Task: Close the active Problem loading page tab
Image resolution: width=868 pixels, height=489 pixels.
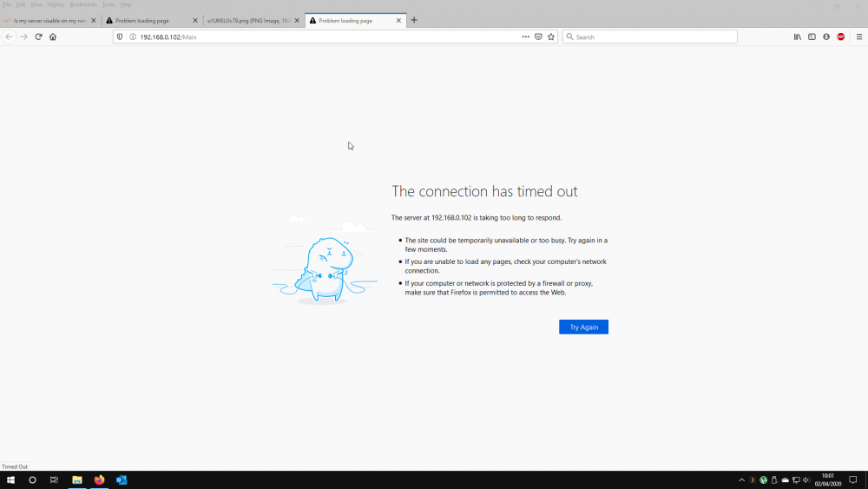Action: click(398, 21)
